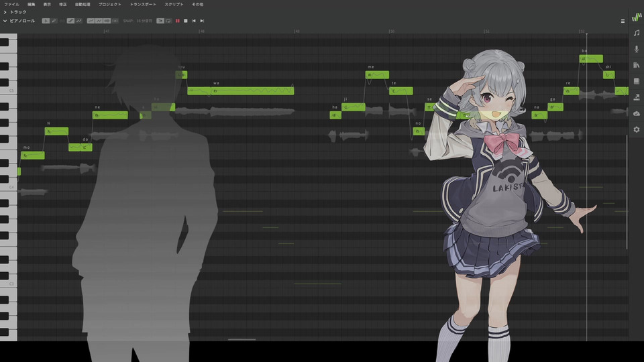Click the horizontal scrollbar thumb at bottom
The width and height of the screenshot is (644, 362).
242,339
